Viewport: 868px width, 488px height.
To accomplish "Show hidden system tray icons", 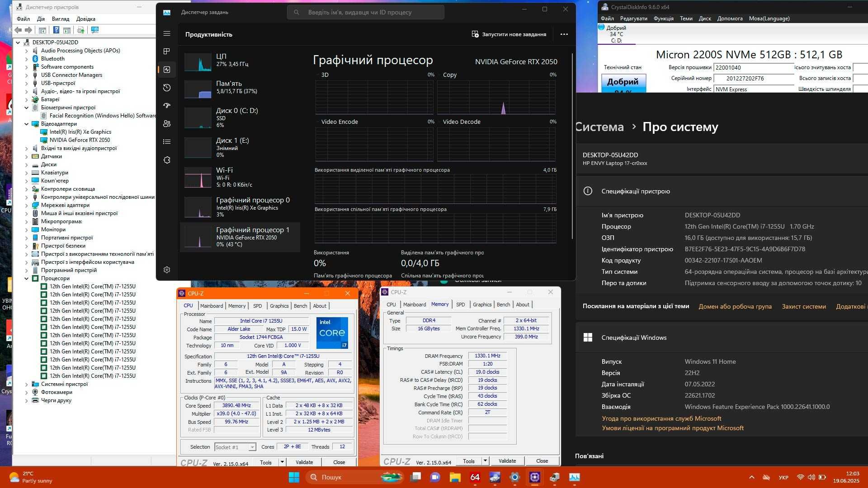I will pos(751,477).
